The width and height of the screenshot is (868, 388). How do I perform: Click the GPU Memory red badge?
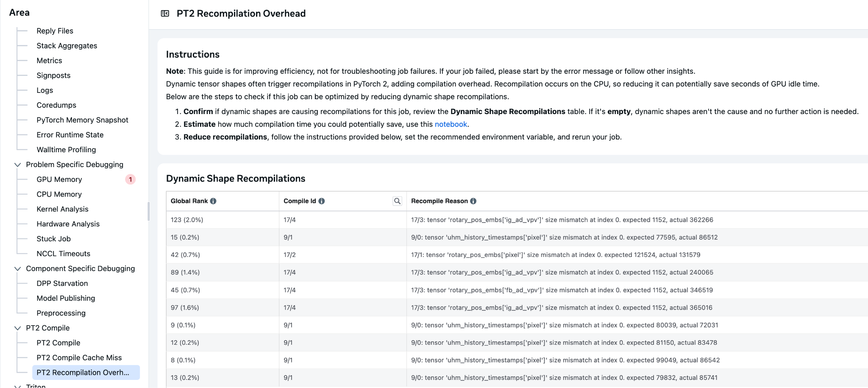click(x=130, y=179)
